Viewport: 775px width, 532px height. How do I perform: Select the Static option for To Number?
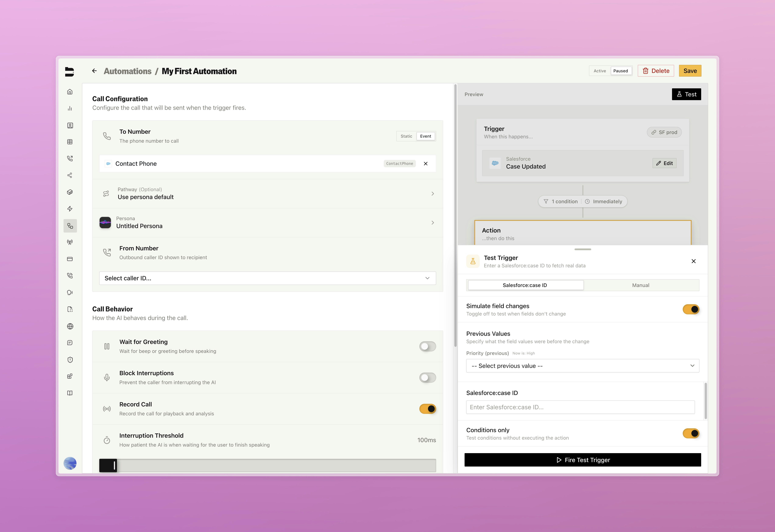click(406, 136)
